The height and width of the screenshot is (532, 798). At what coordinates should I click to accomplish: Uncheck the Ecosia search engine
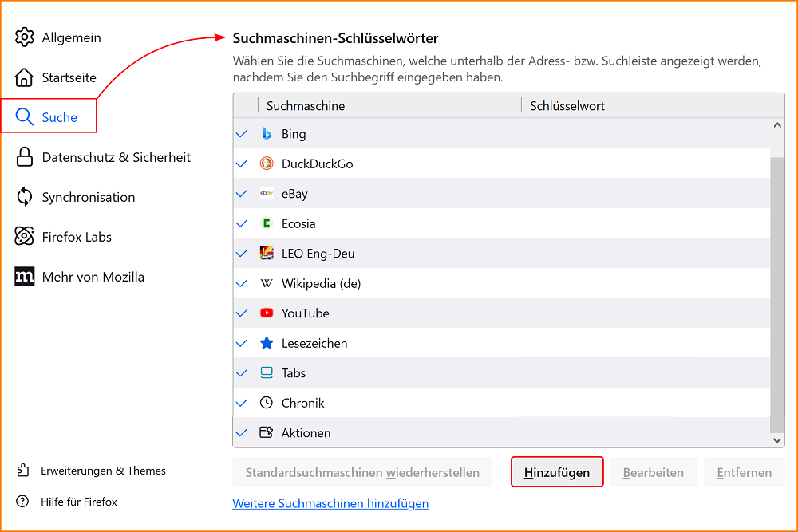242,223
